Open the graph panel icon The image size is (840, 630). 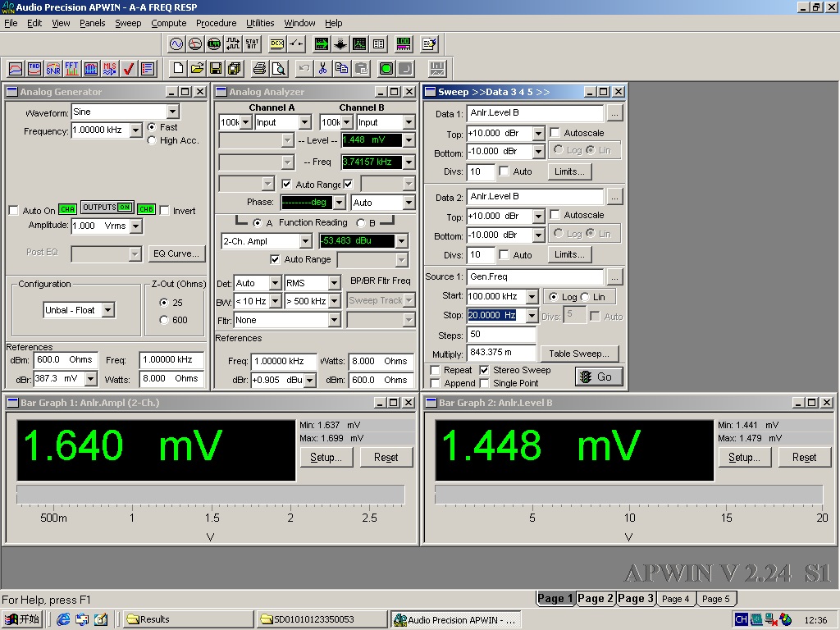pyautogui.click(x=359, y=44)
